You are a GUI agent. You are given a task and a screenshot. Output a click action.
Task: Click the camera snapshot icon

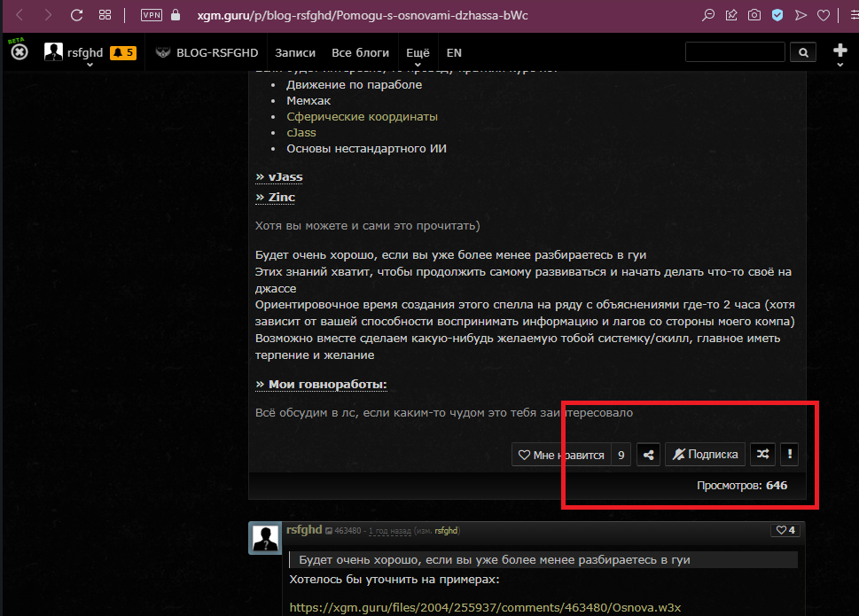point(754,15)
